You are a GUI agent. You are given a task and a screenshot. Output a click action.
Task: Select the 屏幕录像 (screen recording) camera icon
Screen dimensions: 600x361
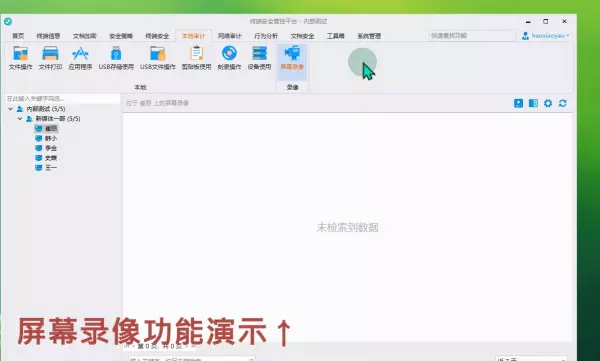292,53
